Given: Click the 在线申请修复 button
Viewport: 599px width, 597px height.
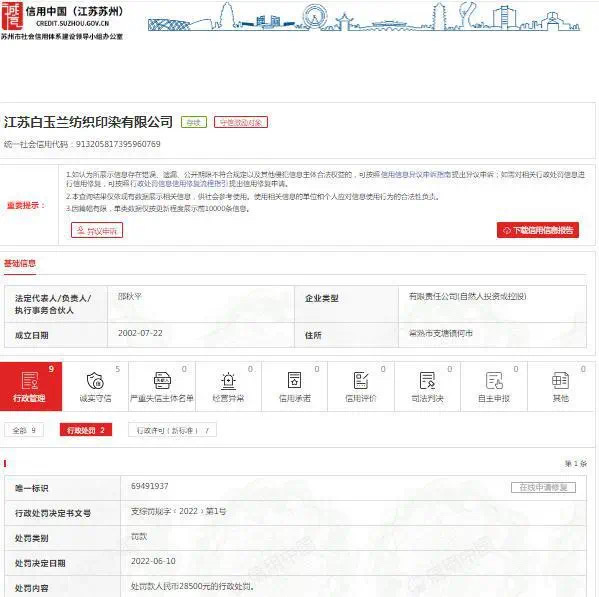Looking at the screenshot, I should (543, 487).
